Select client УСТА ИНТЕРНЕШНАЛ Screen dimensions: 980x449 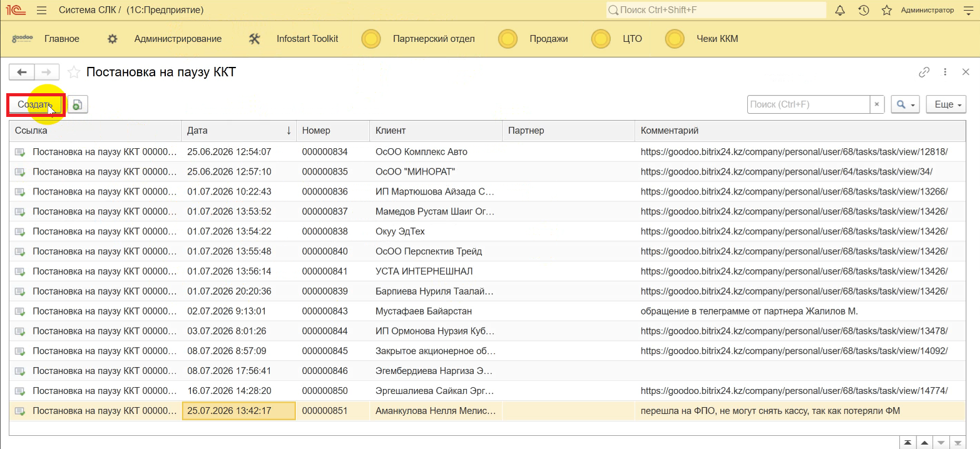tap(424, 271)
